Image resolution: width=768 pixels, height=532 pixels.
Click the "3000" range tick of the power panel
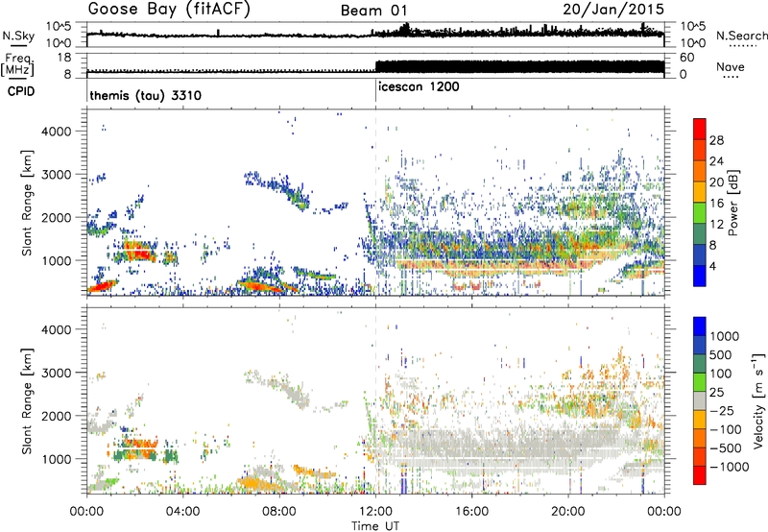pyautogui.click(x=56, y=175)
